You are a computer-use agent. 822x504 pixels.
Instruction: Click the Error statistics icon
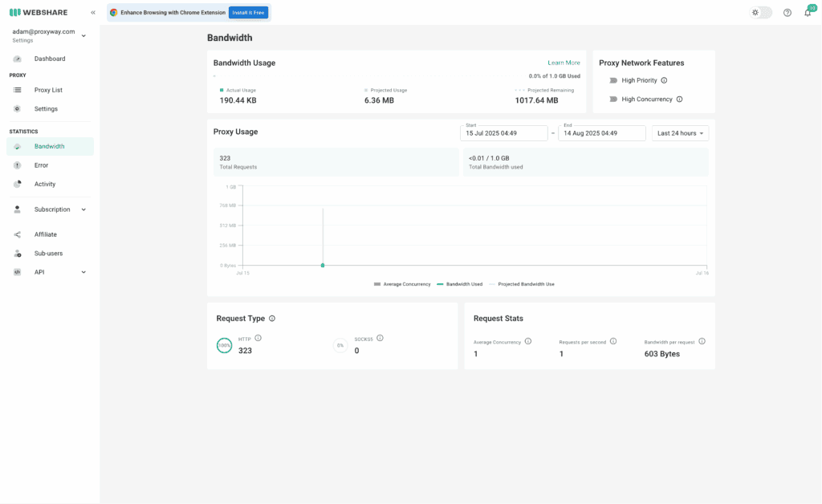(18, 165)
